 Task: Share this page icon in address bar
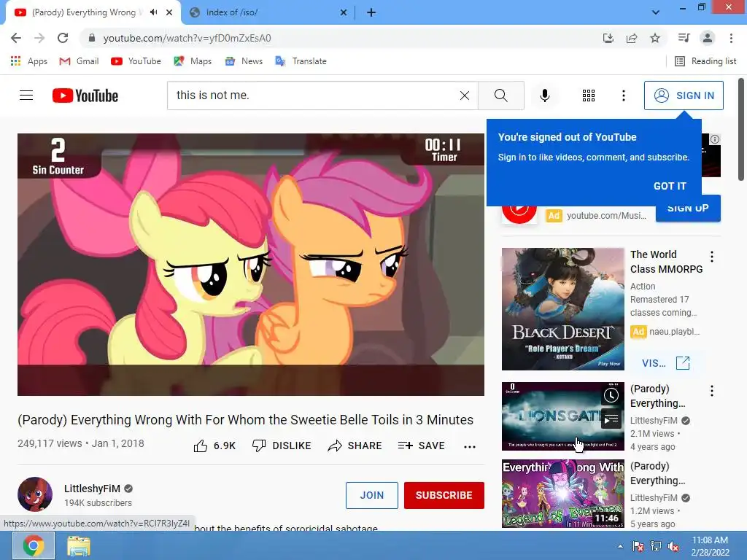(632, 38)
